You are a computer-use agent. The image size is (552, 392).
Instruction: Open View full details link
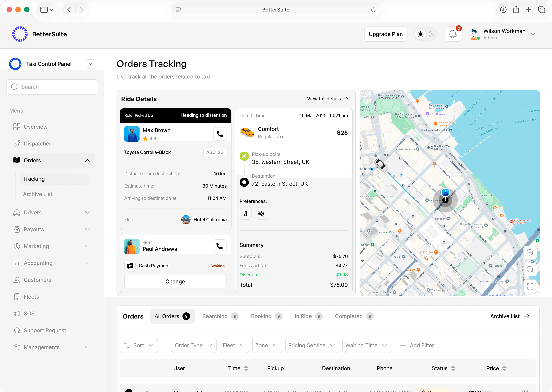coord(328,99)
